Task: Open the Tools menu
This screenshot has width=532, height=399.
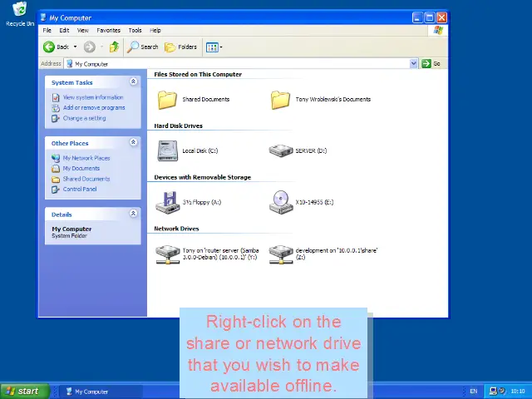Action: (135, 31)
